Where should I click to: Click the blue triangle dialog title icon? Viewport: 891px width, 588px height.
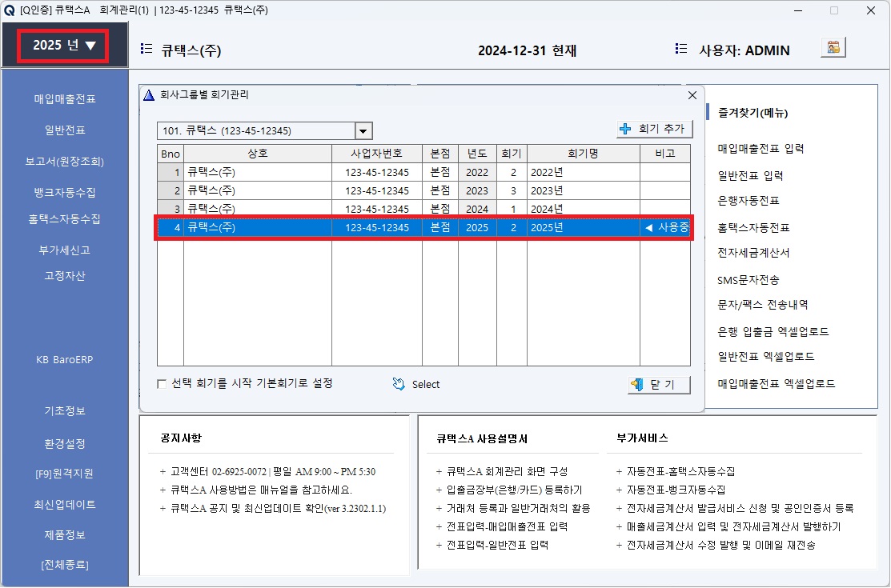[149, 95]
